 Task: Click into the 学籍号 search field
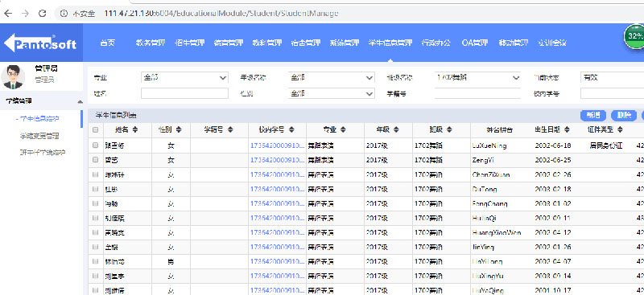[477, 93]
